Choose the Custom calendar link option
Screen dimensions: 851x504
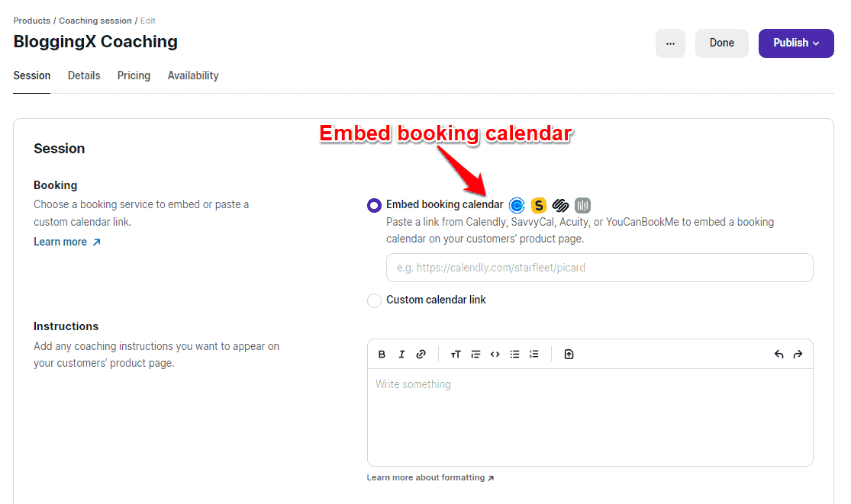click(x=374, y=300)
